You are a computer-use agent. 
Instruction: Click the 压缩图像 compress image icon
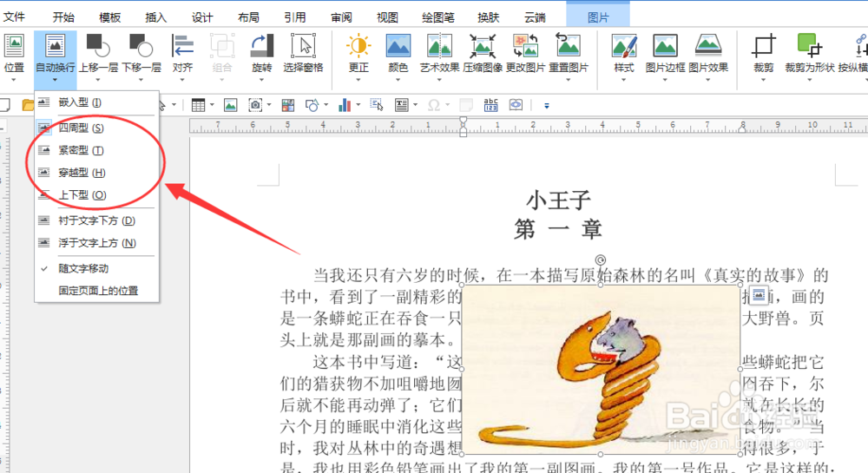coord(483,46)
